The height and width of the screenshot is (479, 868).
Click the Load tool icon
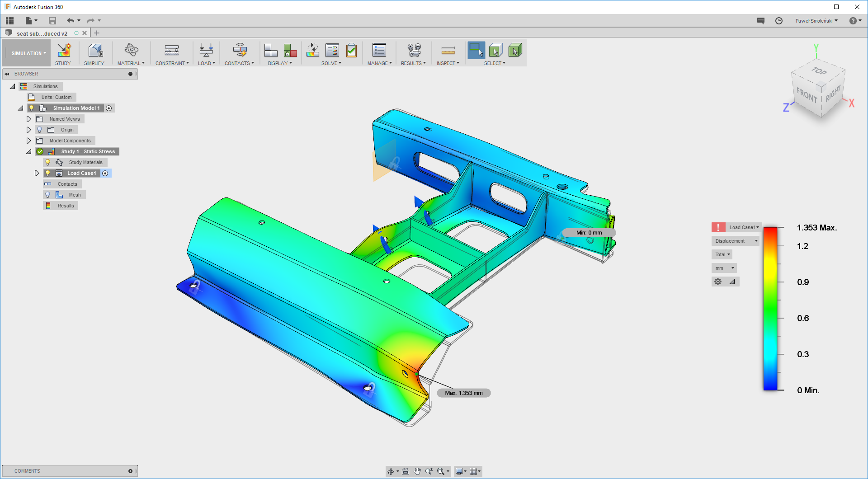coord(206,50)
